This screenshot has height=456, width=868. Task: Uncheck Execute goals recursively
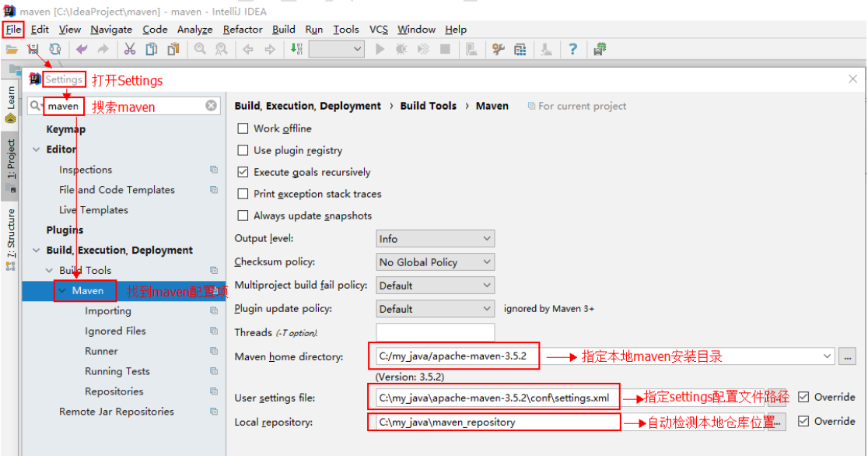[243, 172]
